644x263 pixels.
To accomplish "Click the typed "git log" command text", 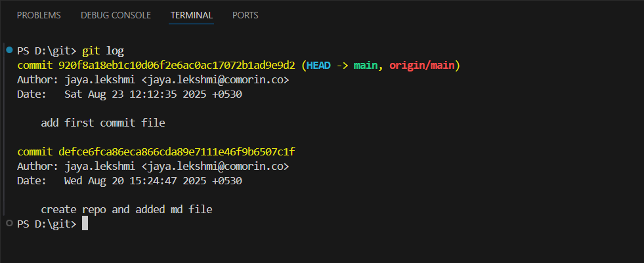I will (x=103, y=51).
